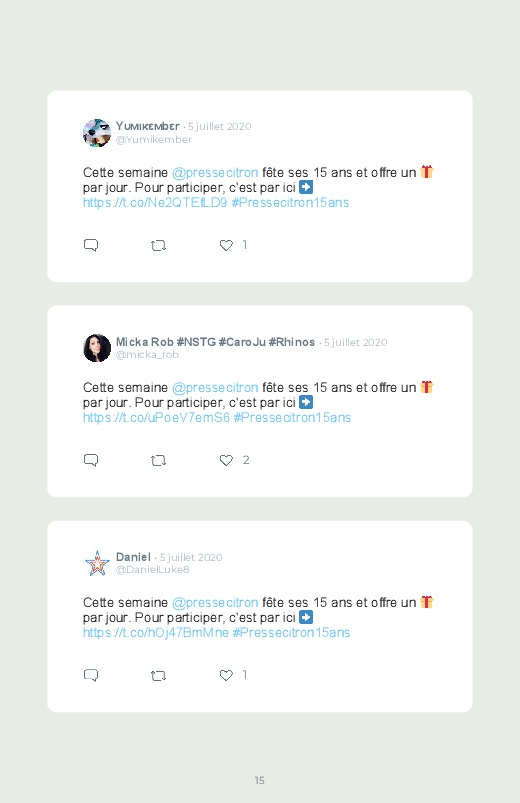Open link t.co/hOj47BmMne
Screen dimensions: 520x803
[x=156, y=633]
